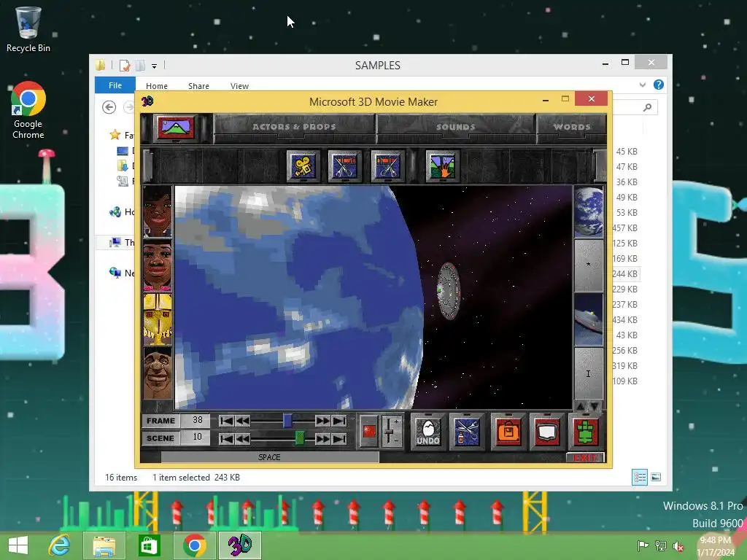Click the SPACE scene name bar
747x560 pixels.
(270, 457)
